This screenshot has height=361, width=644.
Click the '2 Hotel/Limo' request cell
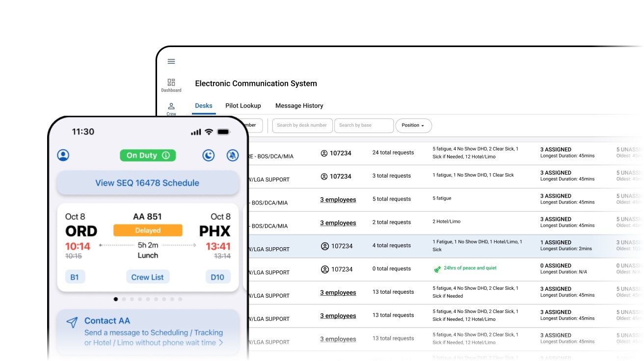447,222
